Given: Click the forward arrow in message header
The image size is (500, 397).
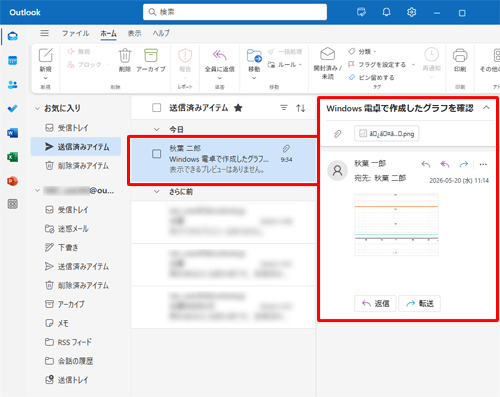Looking at the screenshot, I should (x=464, y=164).
